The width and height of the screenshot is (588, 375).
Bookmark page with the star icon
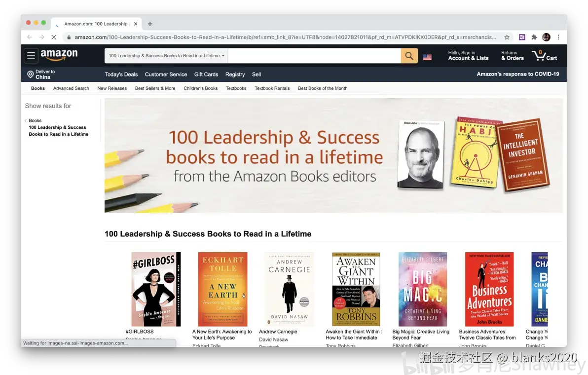[507, 37]
